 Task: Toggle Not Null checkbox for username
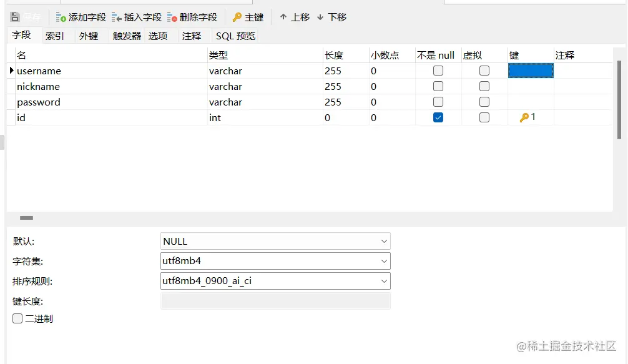click(x=438, y=71)
